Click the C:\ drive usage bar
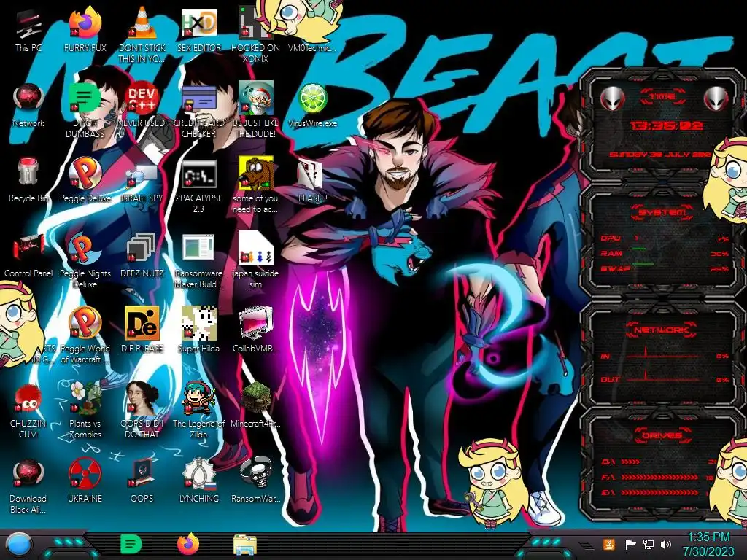This screenshot has width=747, height=560. 659,462
